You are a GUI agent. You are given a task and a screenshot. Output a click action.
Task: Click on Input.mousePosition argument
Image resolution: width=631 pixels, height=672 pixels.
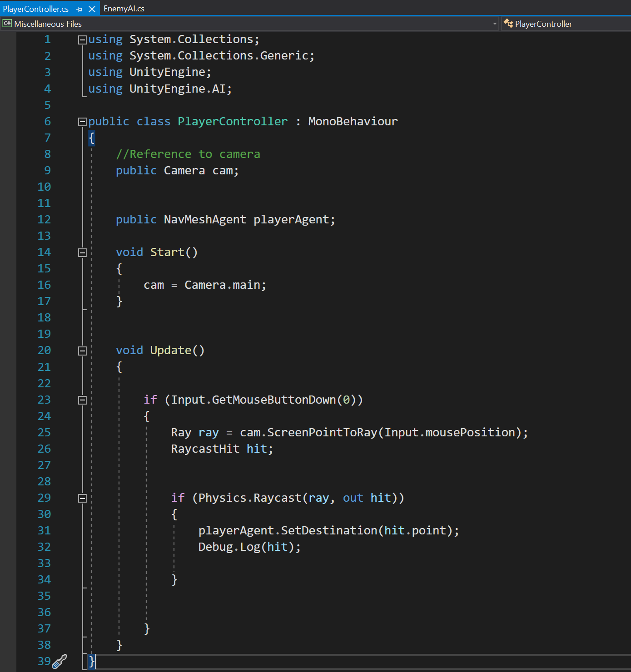[x=450, y=432]
